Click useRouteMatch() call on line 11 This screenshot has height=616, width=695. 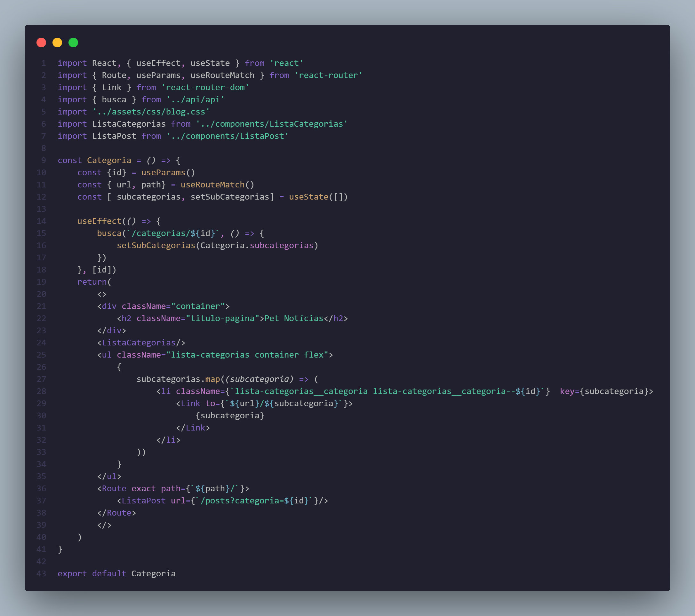217,185
